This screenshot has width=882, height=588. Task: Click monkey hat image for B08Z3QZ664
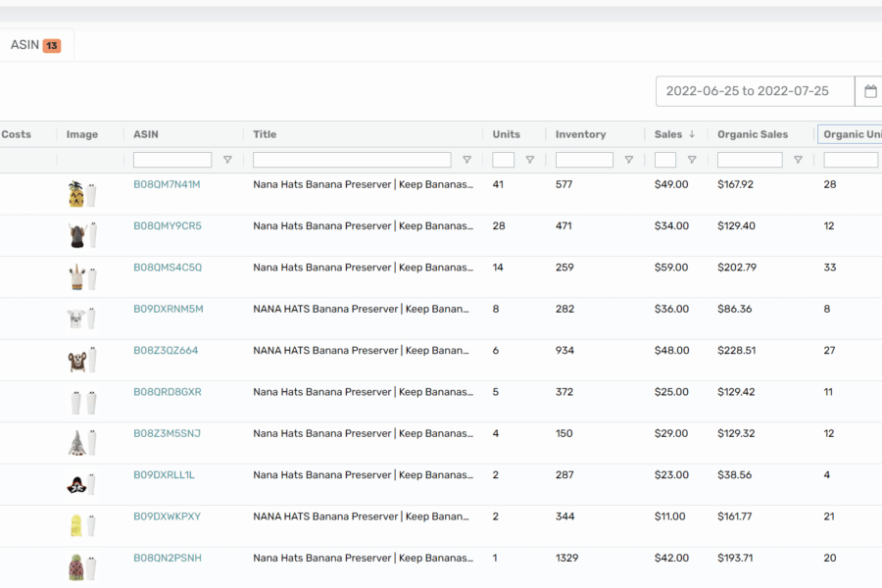pos(82,360)
